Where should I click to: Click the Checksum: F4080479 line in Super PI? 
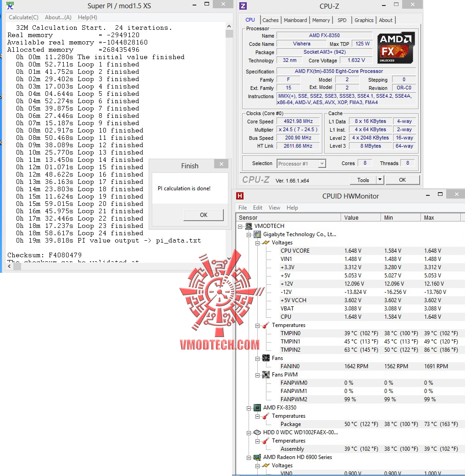coord(44,255)
